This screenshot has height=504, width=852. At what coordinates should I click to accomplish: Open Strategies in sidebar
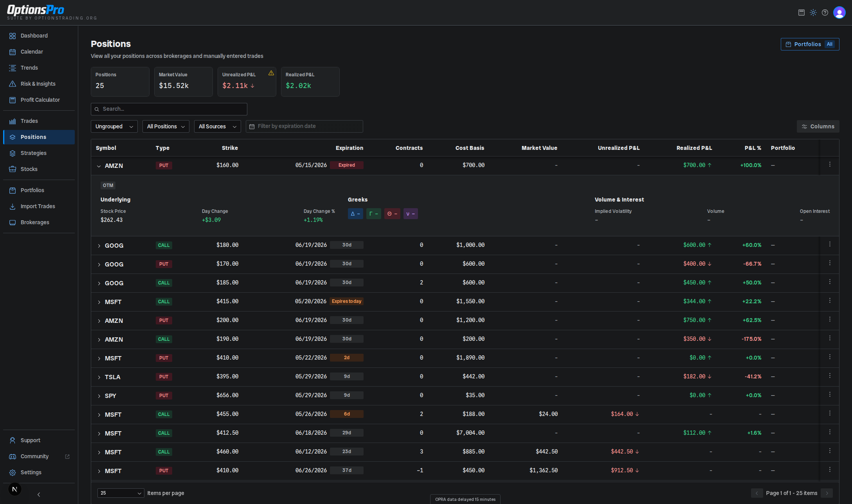click(x=39, y=153)
